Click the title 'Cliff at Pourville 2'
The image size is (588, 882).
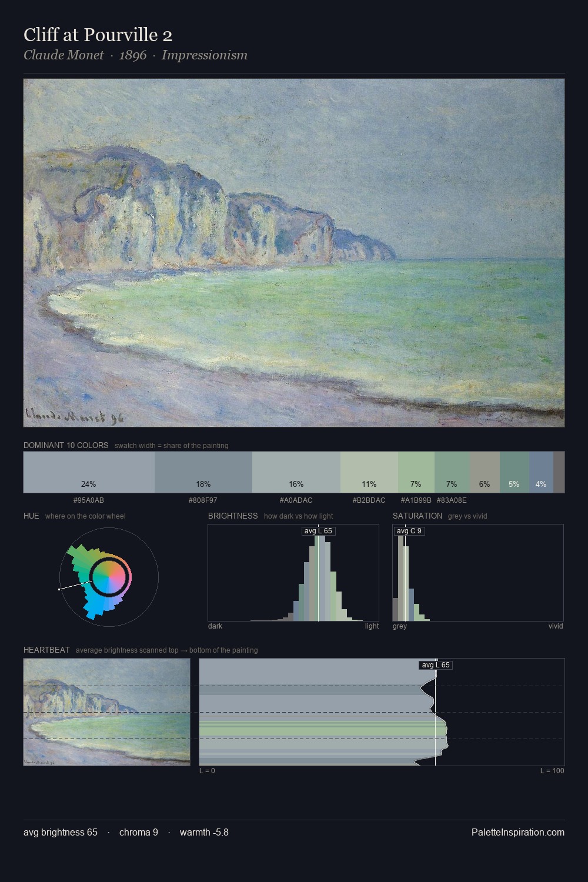coord(98,35)
